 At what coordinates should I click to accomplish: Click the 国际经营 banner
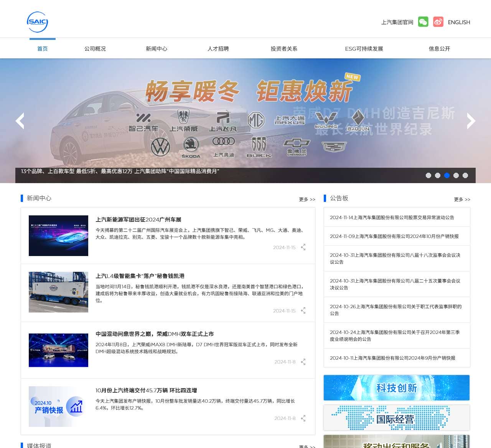click(x=397, y=418)
